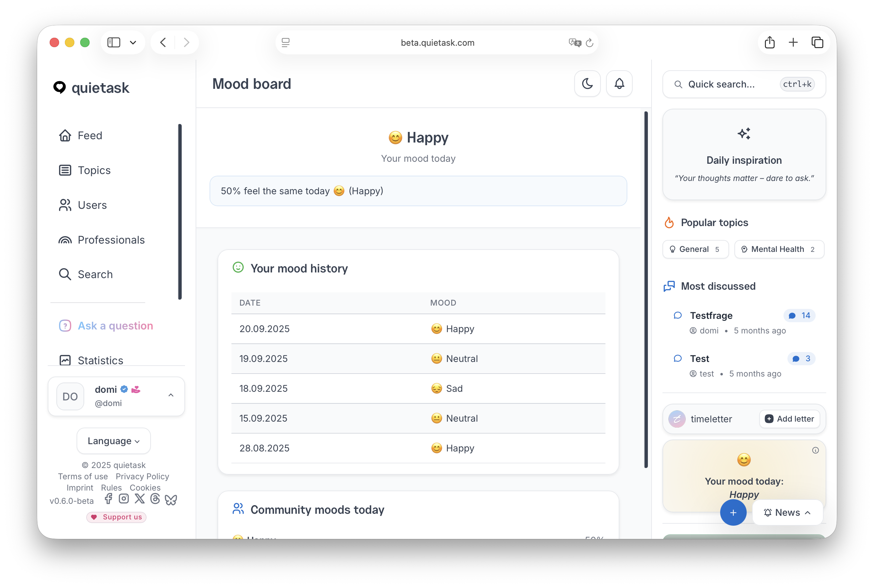Image resolution: width=874 pixels, height=588 pixels.
Task: Open notifications bell in header
Action: (x=619, y=84)
